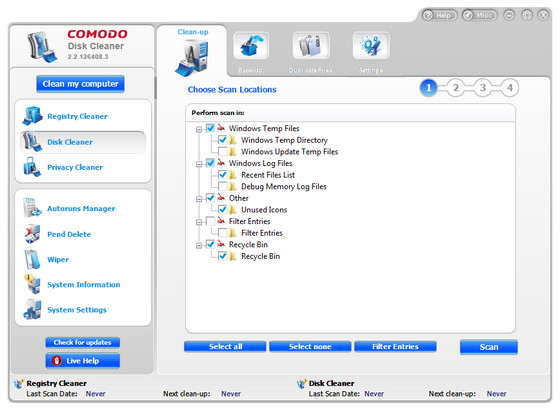Click the Privacy Cleaner sidebar icon
The height and width of the screenshot is (410, 560).
[31, 167]
